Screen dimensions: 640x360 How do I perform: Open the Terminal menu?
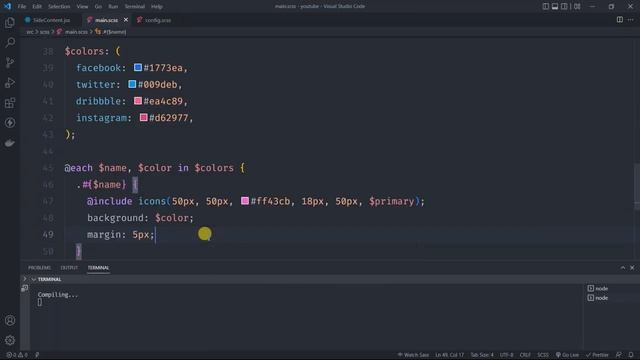pyautogui.click(x=135, y=7)
